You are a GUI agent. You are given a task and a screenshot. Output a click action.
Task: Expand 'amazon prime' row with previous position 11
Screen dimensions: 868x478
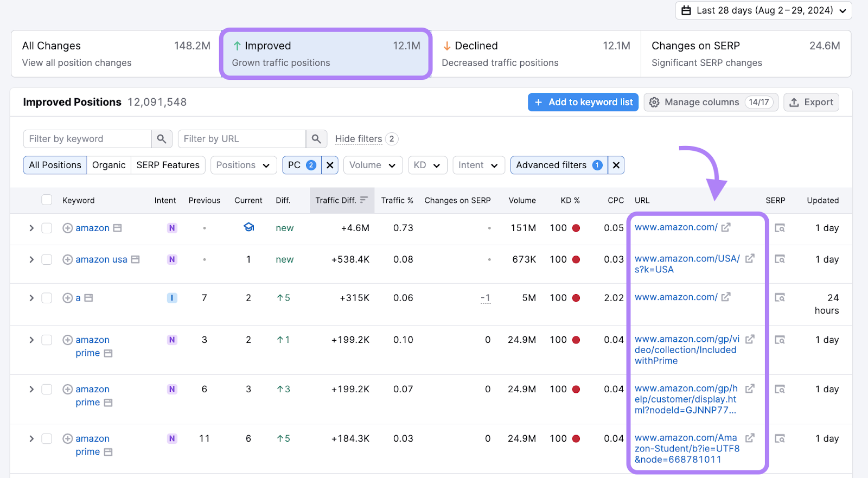[x=31, y=438]
